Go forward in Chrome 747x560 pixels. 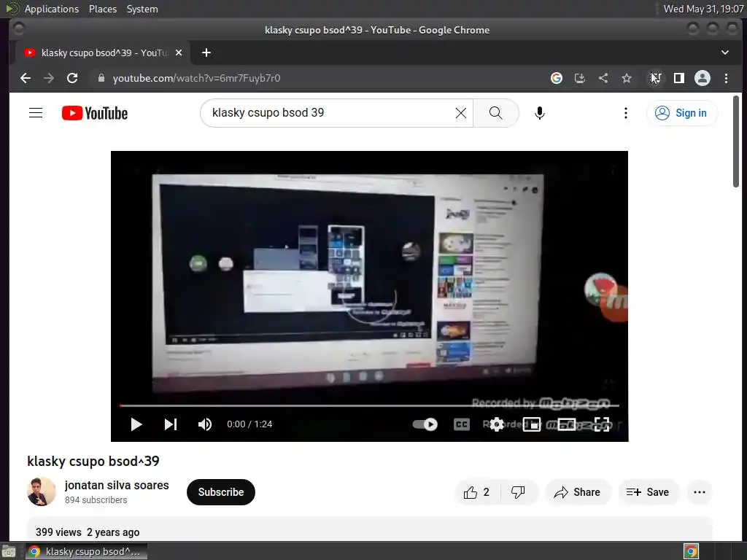(49, 78)
